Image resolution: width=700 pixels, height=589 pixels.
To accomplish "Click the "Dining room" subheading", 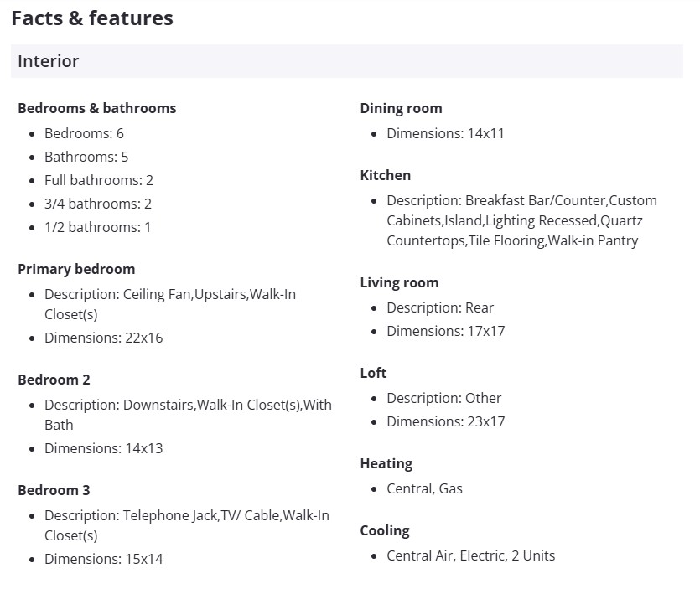I will coord(401,108).
